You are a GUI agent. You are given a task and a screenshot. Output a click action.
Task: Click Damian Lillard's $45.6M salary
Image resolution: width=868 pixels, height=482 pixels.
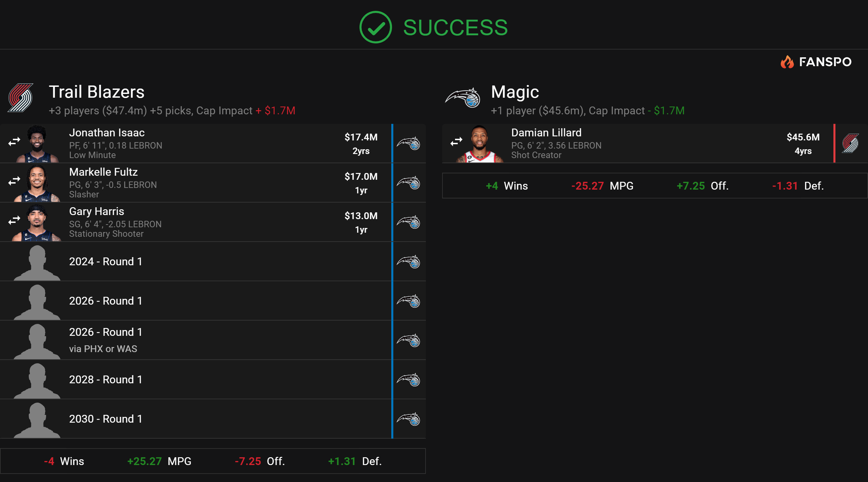(803, 137)
